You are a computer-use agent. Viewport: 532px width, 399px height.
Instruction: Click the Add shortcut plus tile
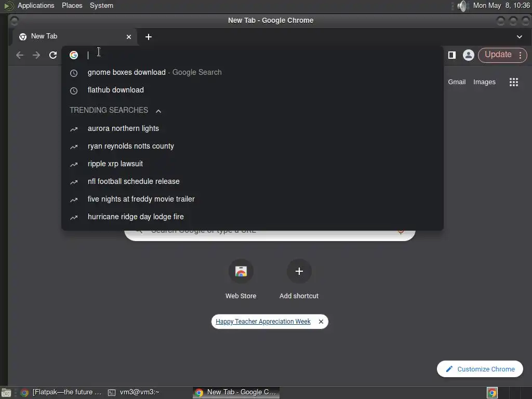(299, 271)
